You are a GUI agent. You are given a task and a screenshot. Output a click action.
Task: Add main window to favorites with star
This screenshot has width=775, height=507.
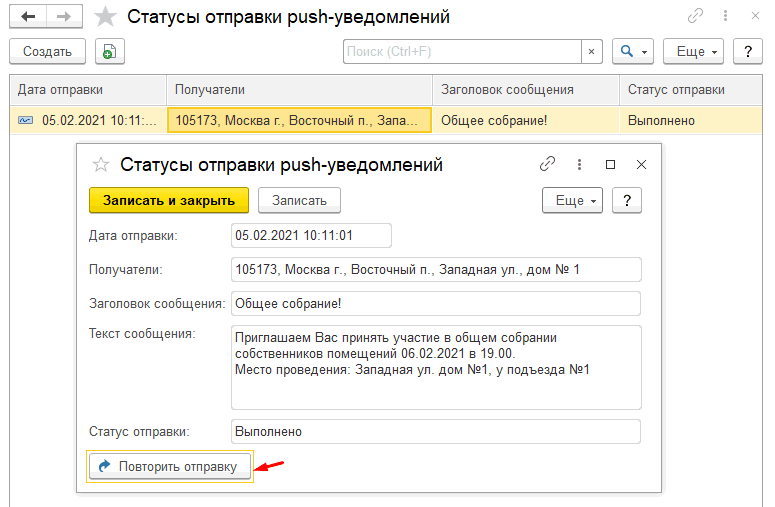pyautogui.click(x=104, y=17)
